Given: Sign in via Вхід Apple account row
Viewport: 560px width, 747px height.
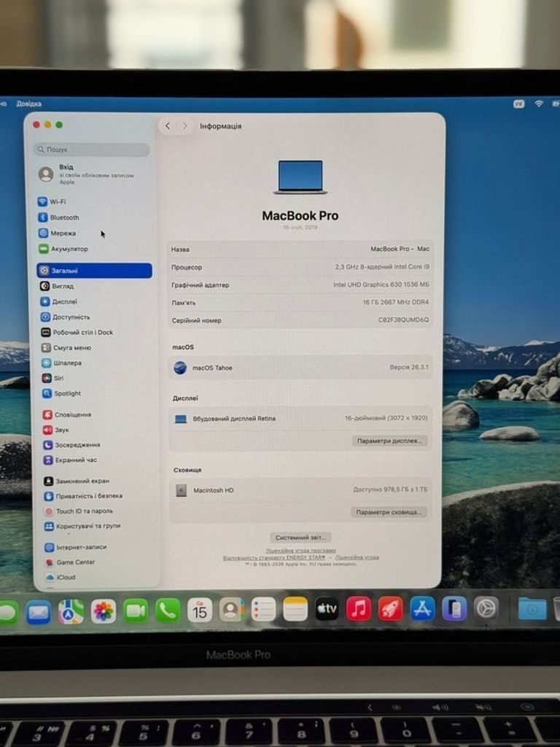Looking at the screenshot, I should click(87, 174).
